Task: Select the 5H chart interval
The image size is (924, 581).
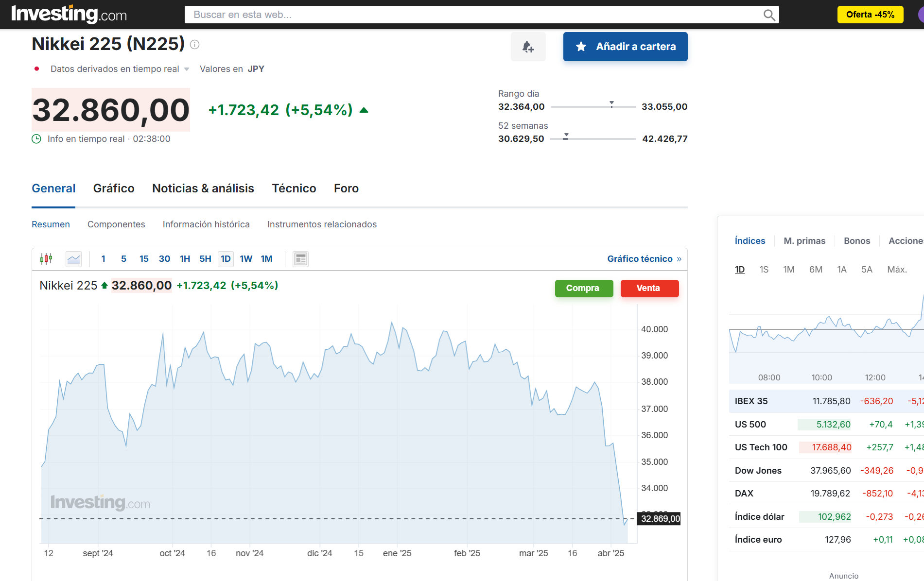Action: coord(205,259)
